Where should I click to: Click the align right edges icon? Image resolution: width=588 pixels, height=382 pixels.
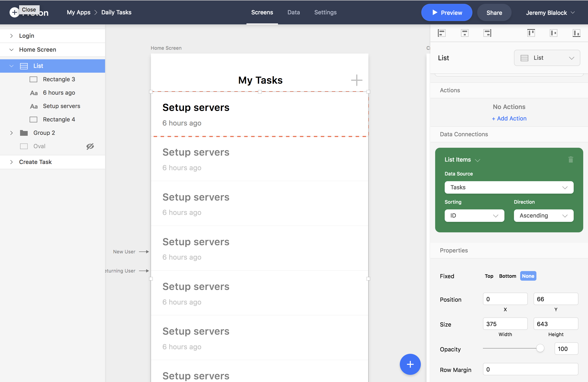(487, 33)
